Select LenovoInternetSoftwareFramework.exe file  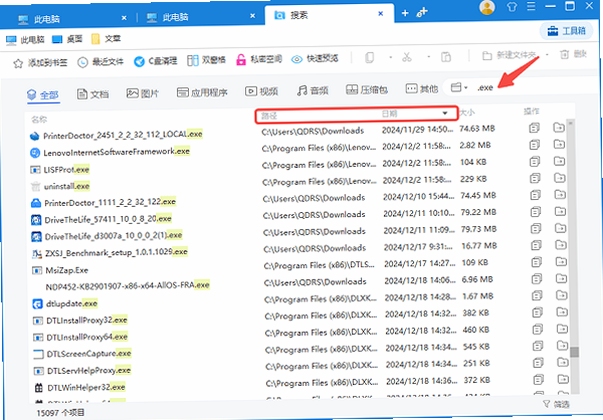click(x=117, y=152)
